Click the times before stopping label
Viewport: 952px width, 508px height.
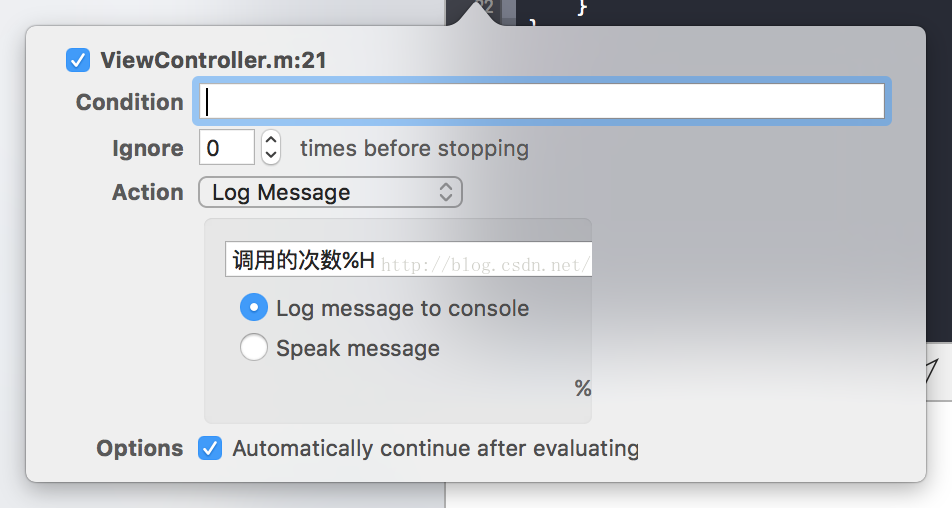point(414,149)
